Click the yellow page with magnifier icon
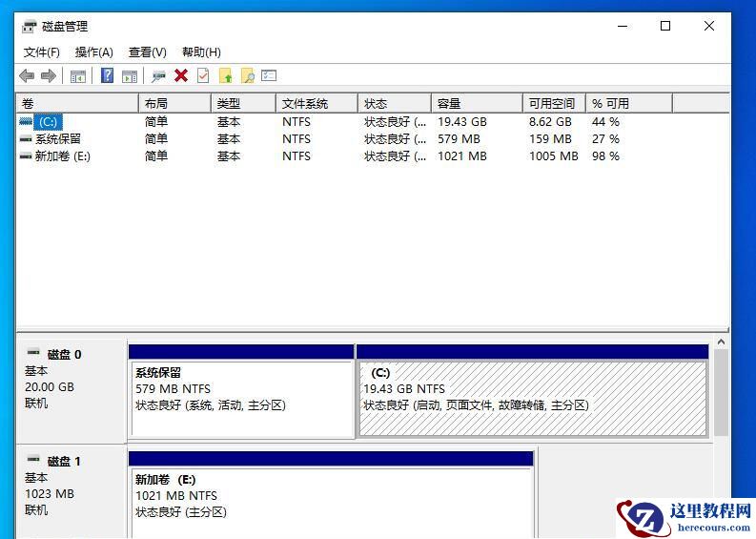 point(247,75)
